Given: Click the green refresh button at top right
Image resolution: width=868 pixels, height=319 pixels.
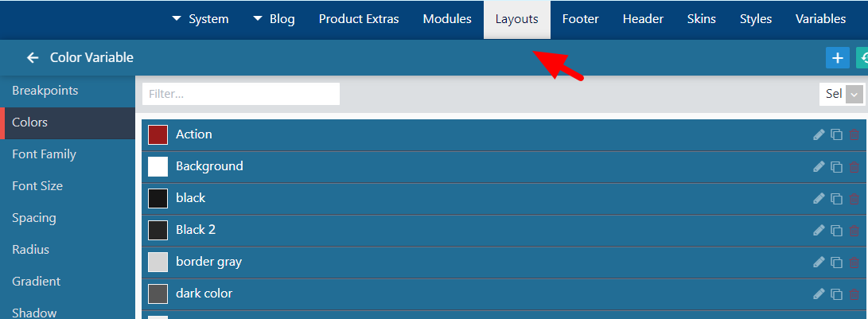Looking at the screenshot, I should [x=862, y=57].
